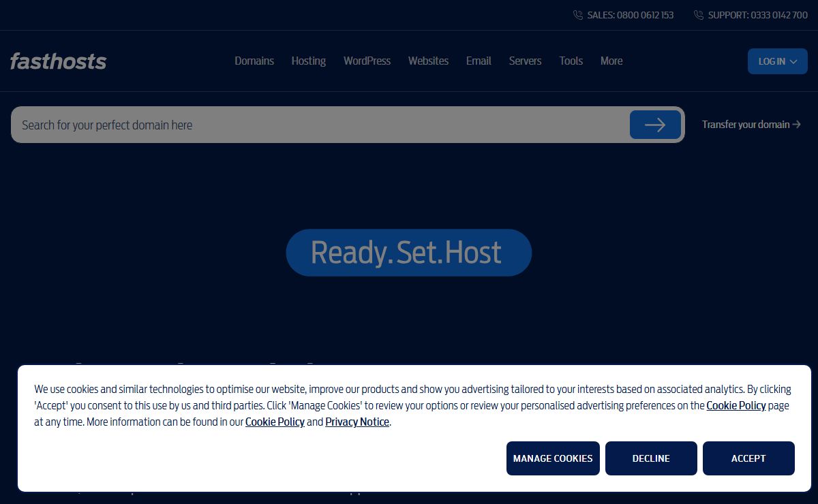
Task: Follow the Transfer your domain link
Action: coord(751,125)
